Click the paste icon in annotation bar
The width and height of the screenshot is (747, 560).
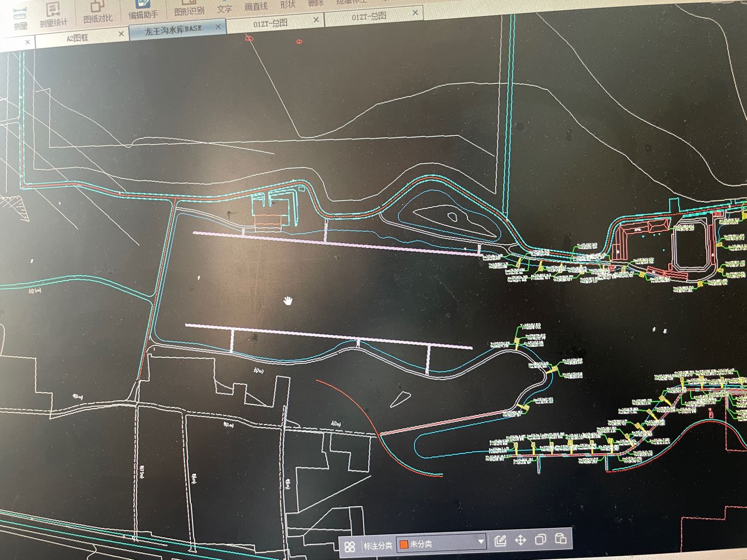560,538
